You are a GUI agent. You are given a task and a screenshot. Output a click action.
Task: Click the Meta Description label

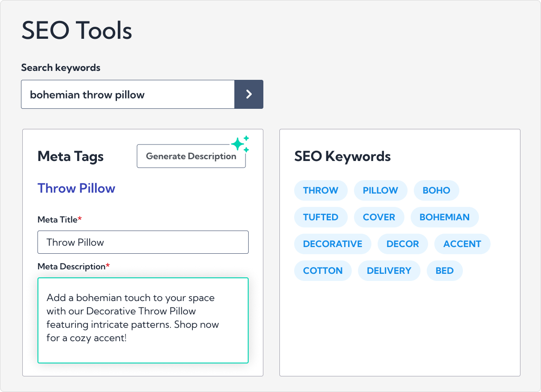click(74, 266)
